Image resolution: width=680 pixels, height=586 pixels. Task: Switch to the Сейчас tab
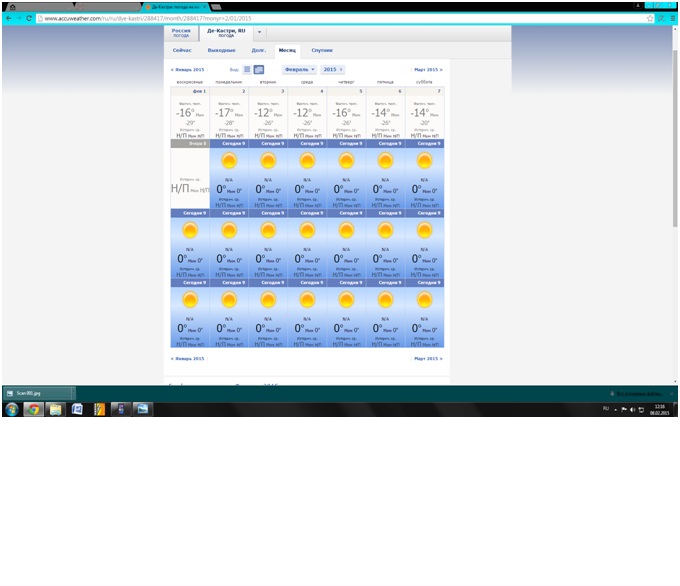[x=182, y=49]
